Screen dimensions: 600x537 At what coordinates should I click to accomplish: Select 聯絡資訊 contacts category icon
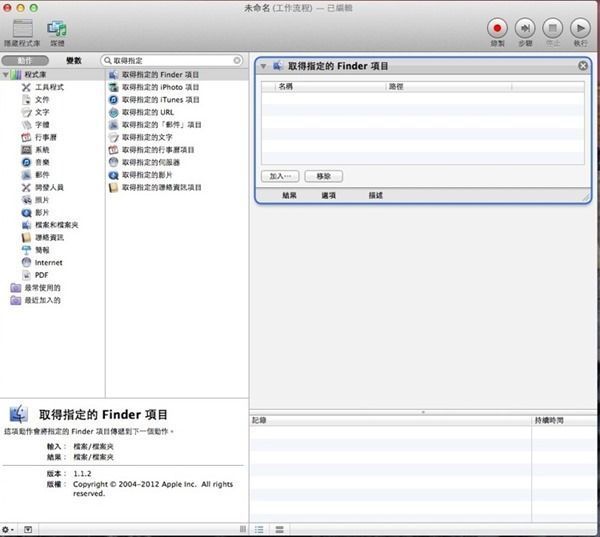pos(26,238)
